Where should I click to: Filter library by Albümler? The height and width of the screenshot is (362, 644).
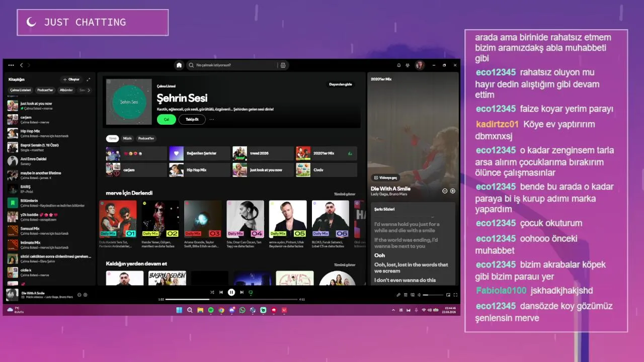(66, 90)
